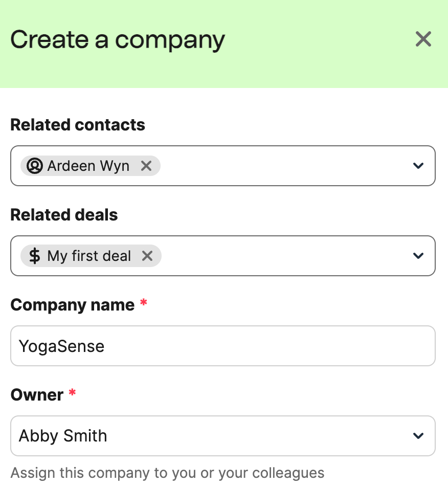Click the Assign this company helper text
The width and height of the screenshot is (448, 486).
pyautogui.click(x=167, y=473)
